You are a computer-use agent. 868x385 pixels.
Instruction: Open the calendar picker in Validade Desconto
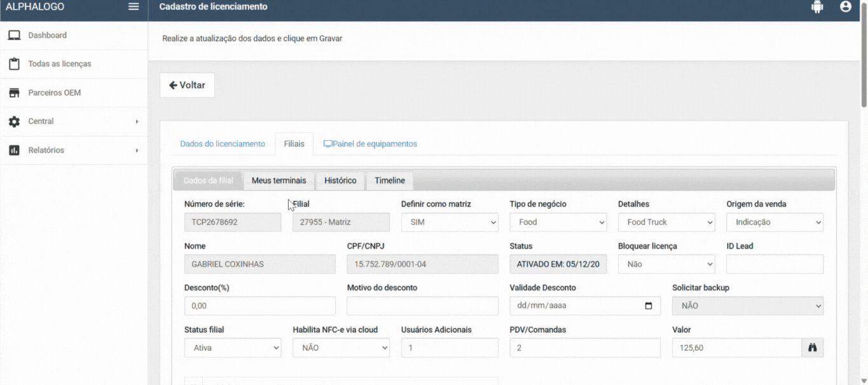(649, 306)
